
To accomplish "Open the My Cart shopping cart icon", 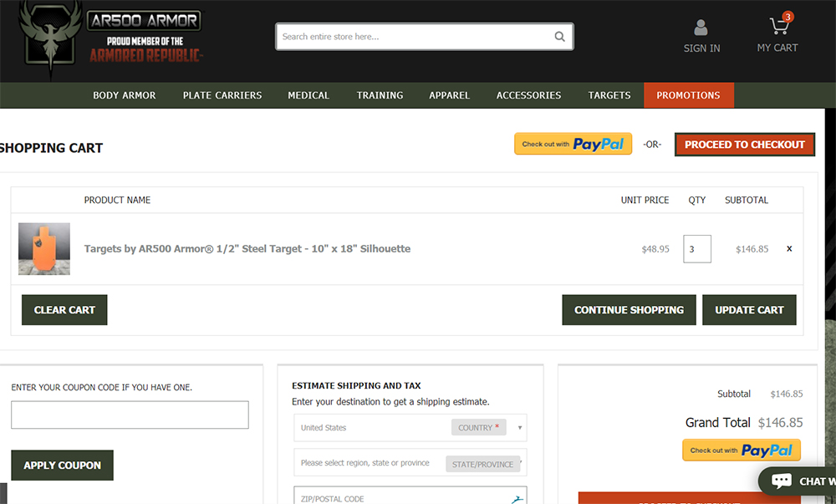I will click(780, 24).
